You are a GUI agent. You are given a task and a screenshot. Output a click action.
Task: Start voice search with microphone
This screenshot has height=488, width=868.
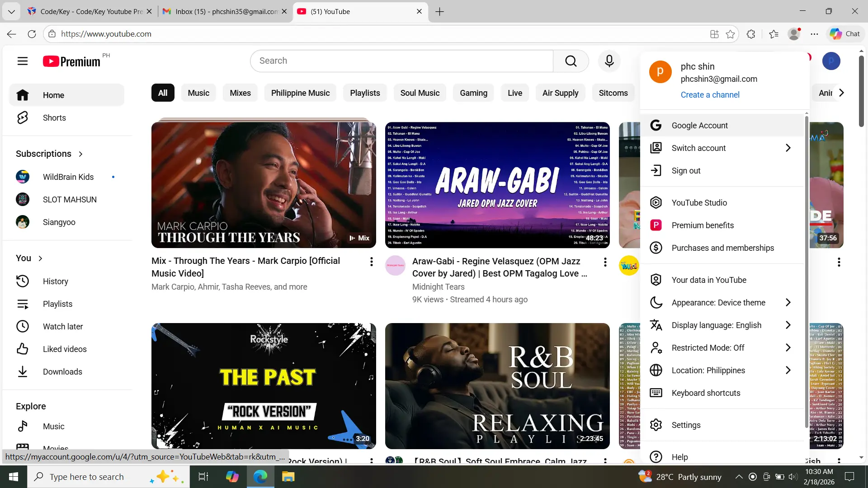tap(609, 61)
